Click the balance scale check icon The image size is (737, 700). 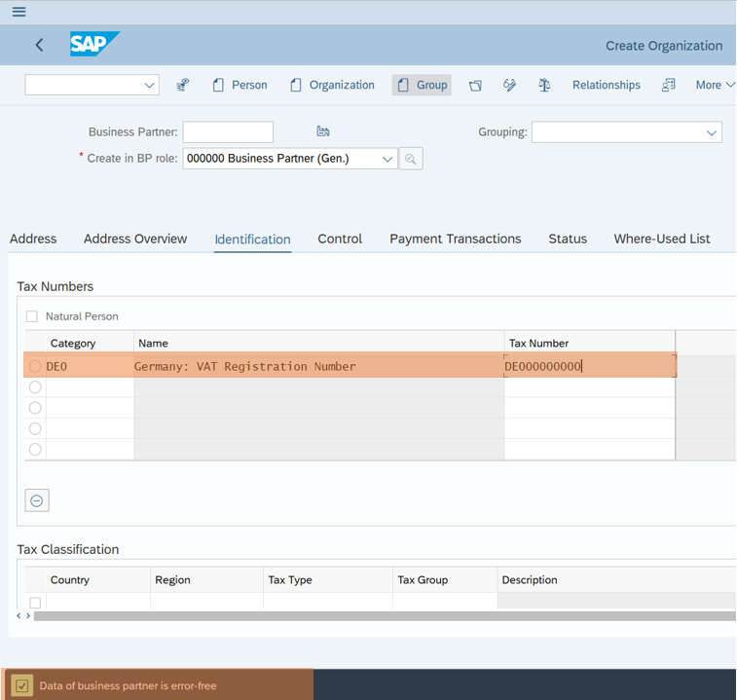click(x=544, y=86)
